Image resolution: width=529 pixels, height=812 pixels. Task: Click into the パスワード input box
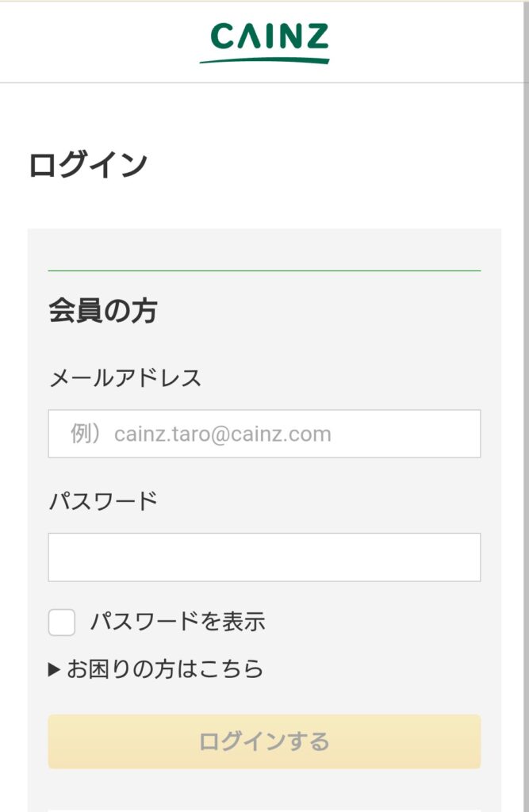coord(264,557)
